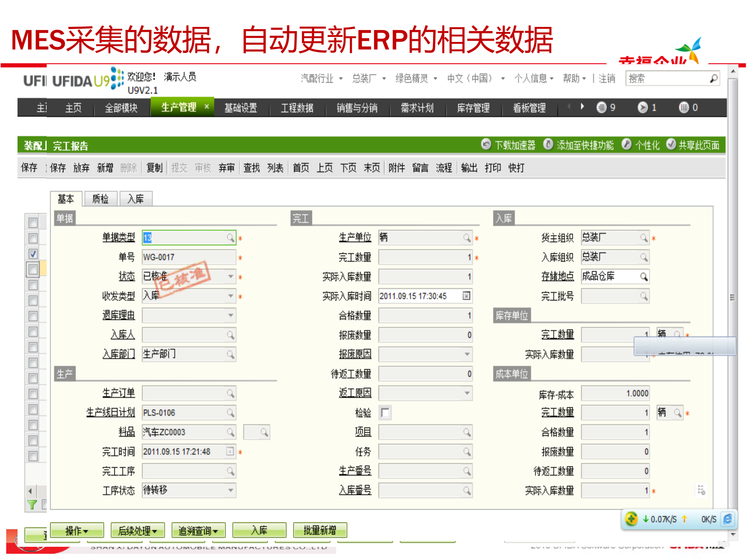This screenshot has height=560, width=747.
Task: Click the 个性化 icon at top right
Action: (x=627, y=145)
